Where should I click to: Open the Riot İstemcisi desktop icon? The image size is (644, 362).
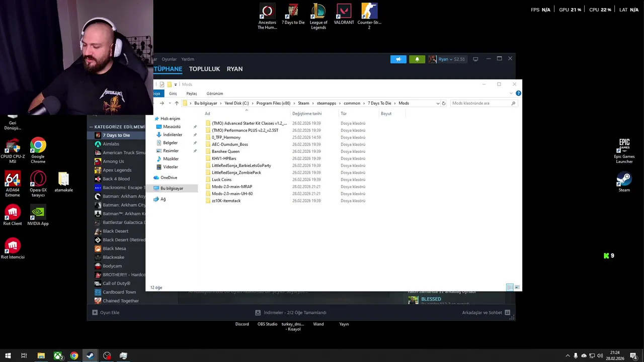click(13, 249)
